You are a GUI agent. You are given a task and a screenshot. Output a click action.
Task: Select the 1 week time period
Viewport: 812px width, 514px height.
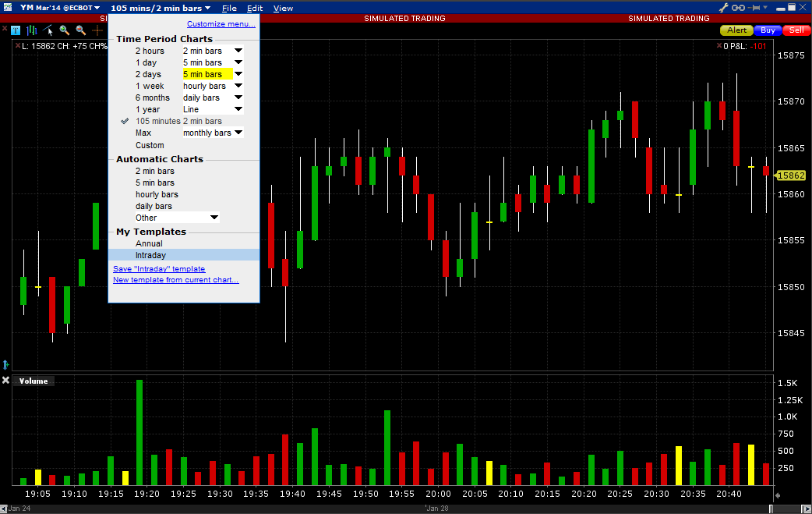tap(150, 86)
